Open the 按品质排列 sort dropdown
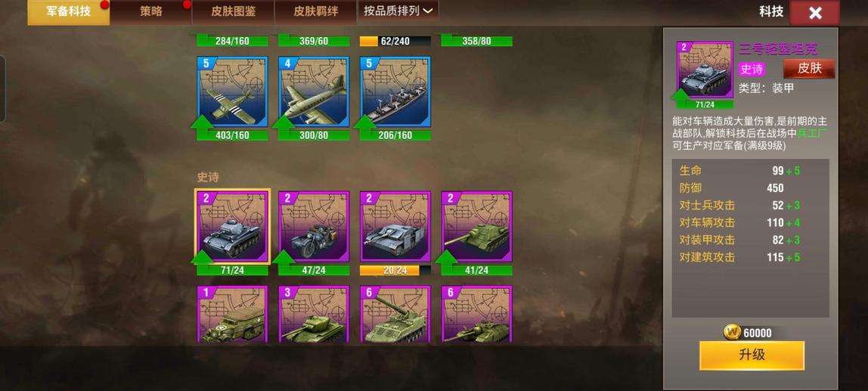868x391 pixels. pos(398,11)
